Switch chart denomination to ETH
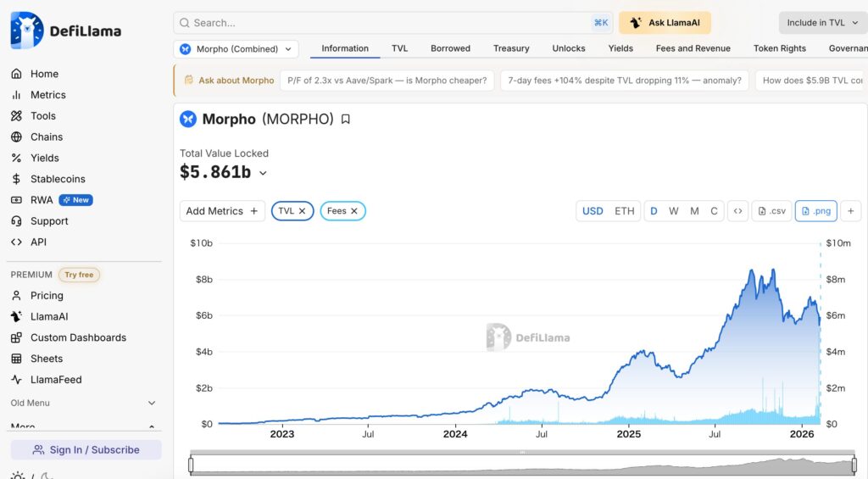Screen dimensions: 868x479 coord(624,211)
